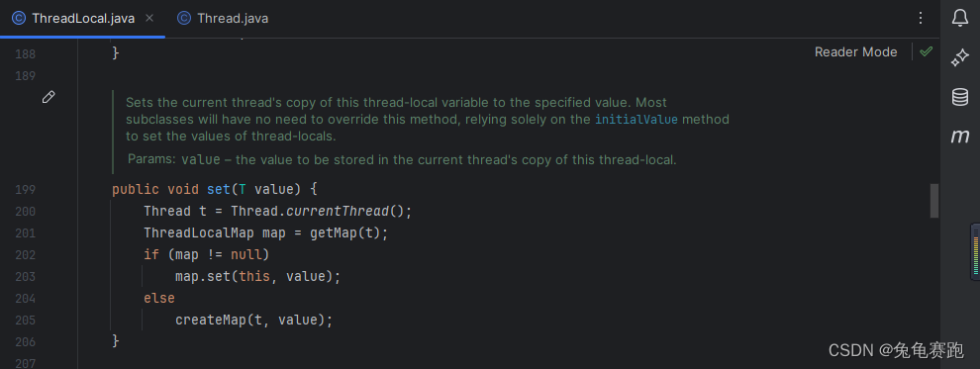Close the ThreadLocal.java tab
This screenshot has height=369, width=980.
pyautogui.click(x=149, y=18)
